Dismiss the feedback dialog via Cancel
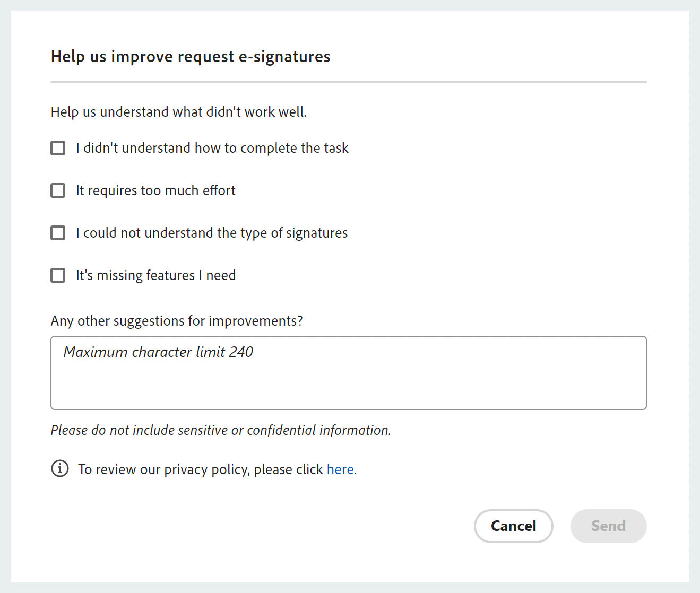 point(513,526)
